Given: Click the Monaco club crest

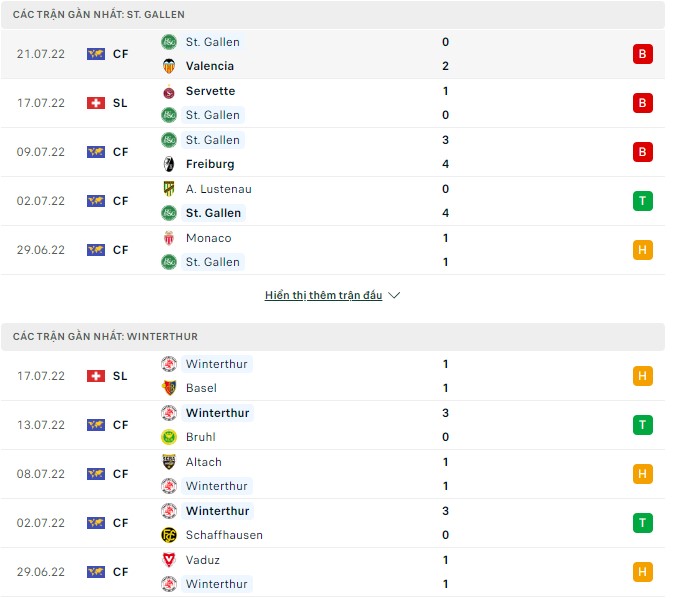Looking at the screenshot, I should [169, 238].
